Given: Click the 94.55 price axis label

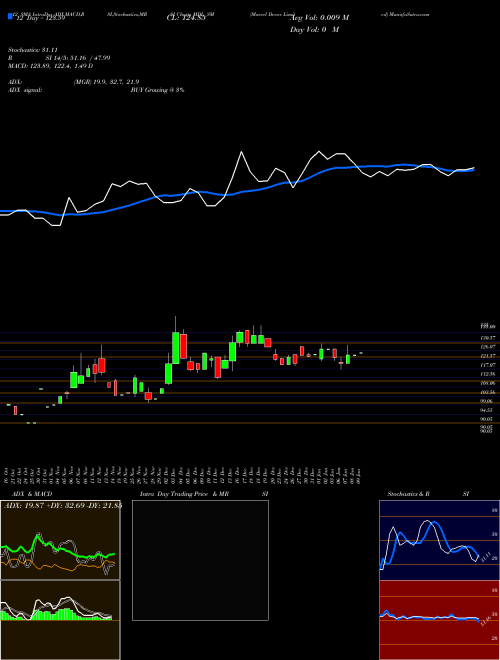Looking at the screenshot, I should click(x=488, y=410).
